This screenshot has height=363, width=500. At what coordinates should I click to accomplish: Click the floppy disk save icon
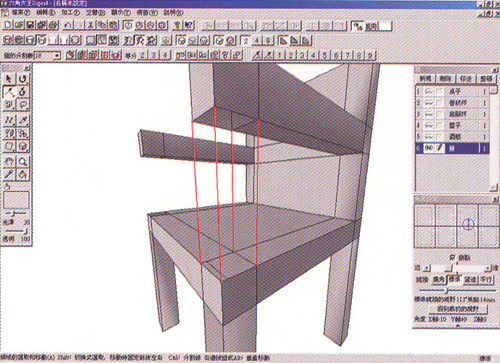pyautogui.click(x=30, y=25)
